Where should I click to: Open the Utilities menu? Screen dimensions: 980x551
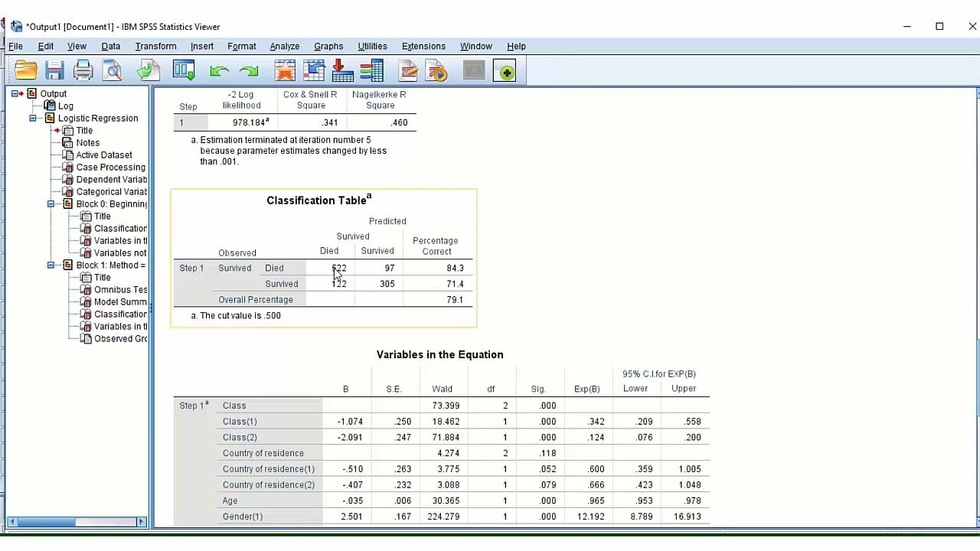(x=373, y=46)
